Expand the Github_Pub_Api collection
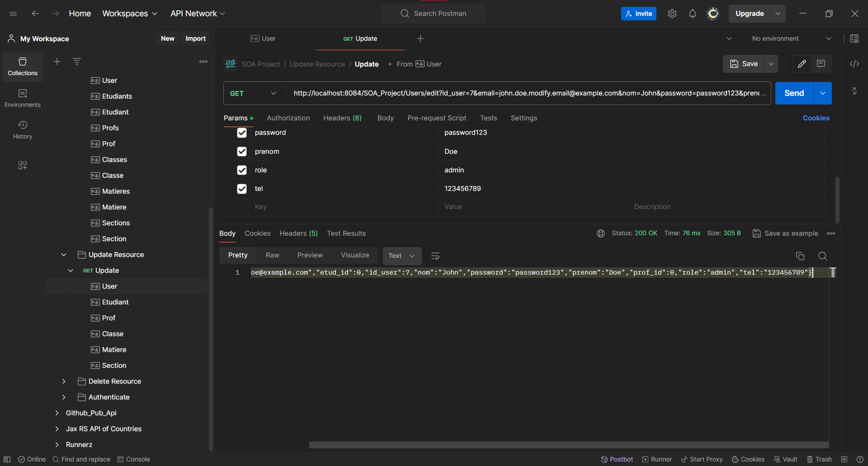The image size is (868, 466). point(57,413)
